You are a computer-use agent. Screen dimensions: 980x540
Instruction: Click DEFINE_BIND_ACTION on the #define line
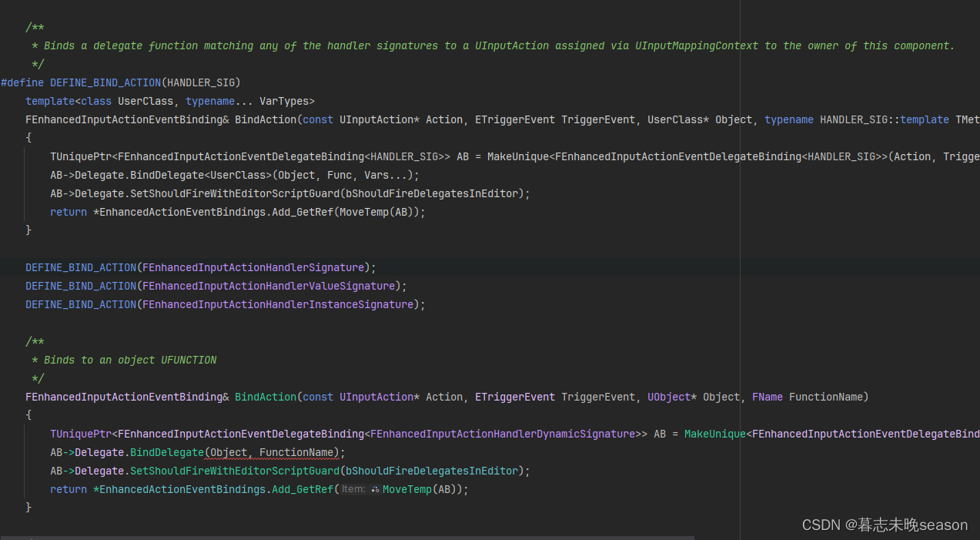[x=105, y=82]
